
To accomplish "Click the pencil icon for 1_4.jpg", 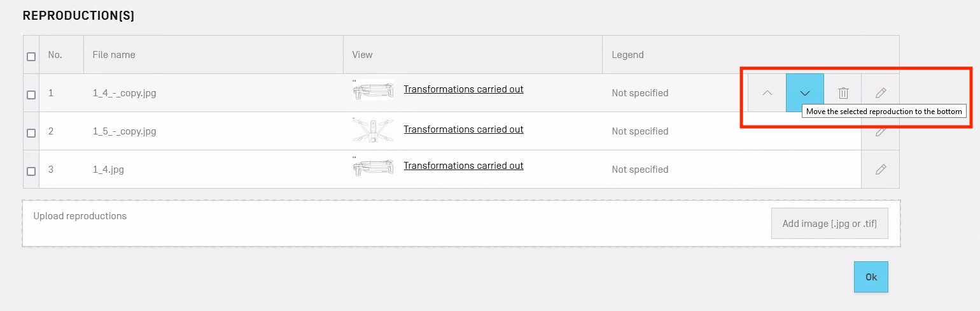I will (881, 170).
